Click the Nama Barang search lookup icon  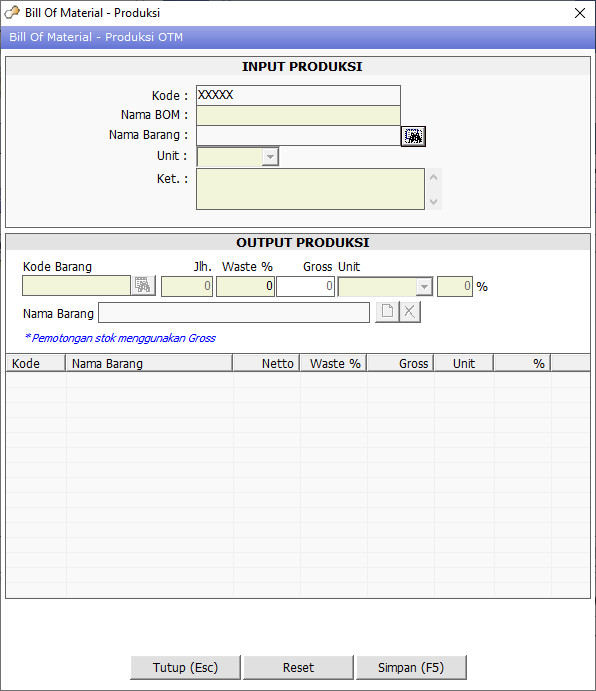pyautogui.click(x=413, y=136)
